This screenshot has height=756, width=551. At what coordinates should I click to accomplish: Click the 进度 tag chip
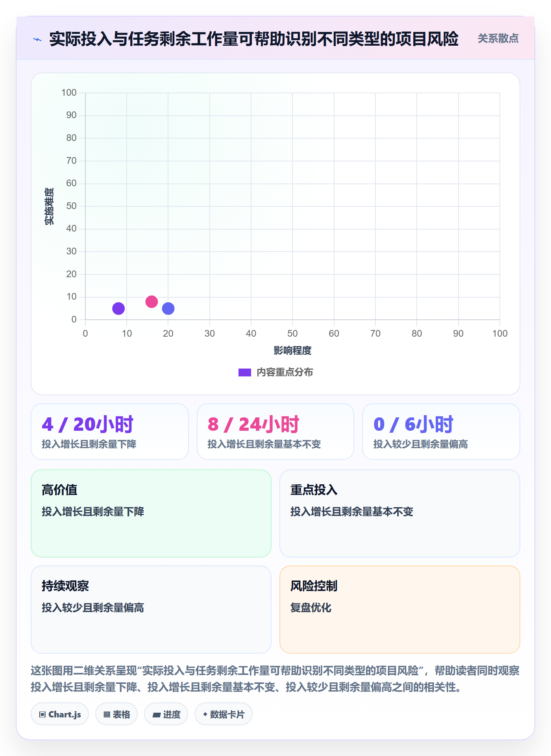[166, 714]
